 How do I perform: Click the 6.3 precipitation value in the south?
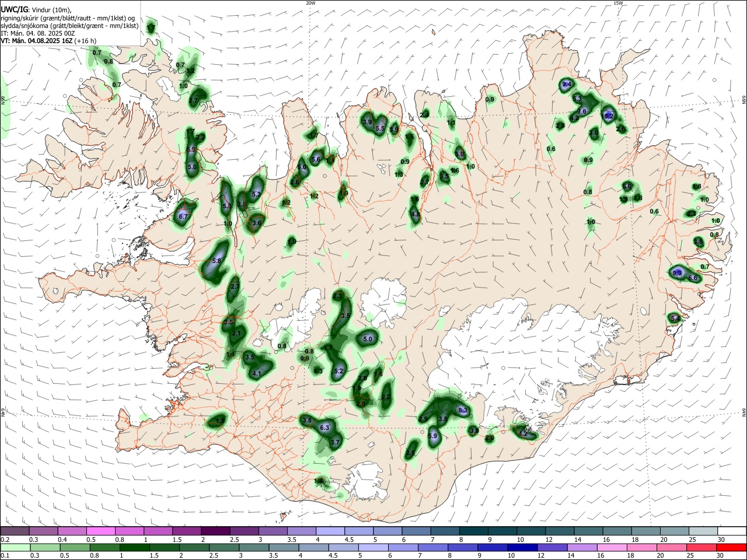(x=325, y=428)
